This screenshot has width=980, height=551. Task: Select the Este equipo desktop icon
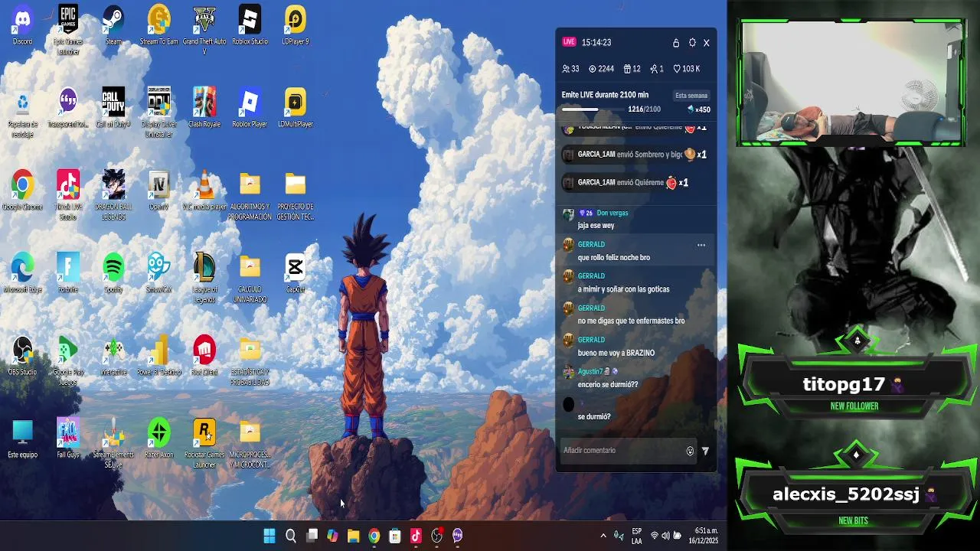22,439
